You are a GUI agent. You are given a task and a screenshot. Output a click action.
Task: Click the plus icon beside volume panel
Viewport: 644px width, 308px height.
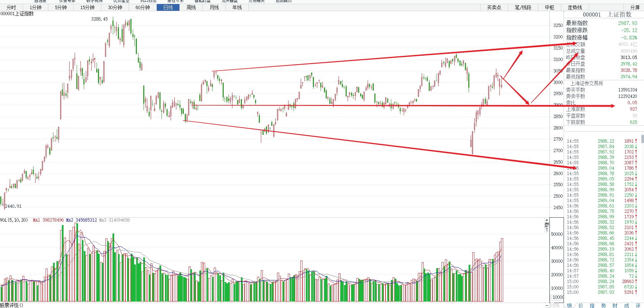pyautogui.click(x=547, y=220)
